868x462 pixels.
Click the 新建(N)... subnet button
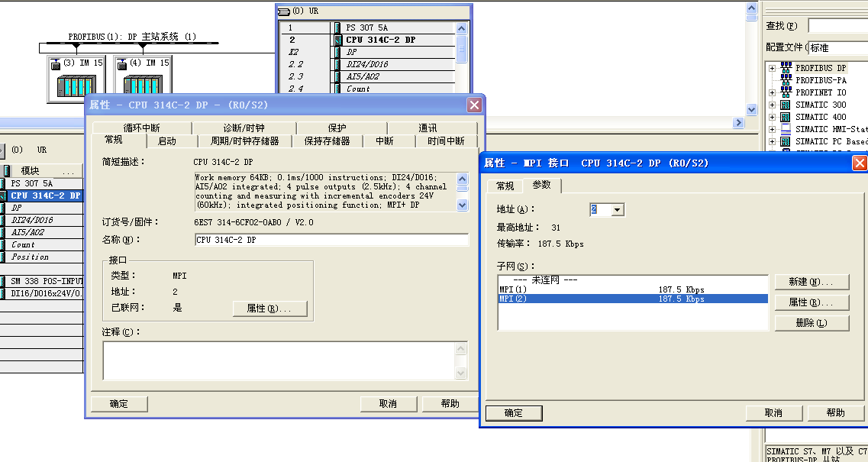coord(812,283)
